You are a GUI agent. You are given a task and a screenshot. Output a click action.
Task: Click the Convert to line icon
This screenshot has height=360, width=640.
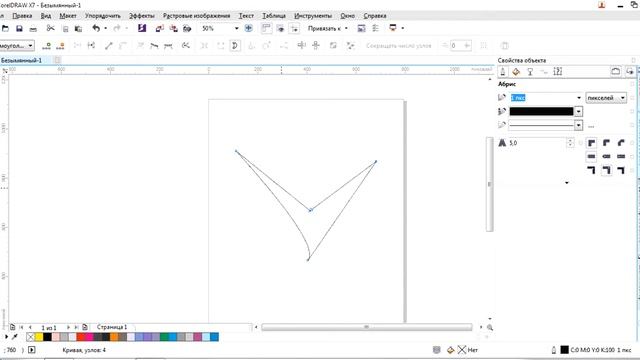[109, 46]
